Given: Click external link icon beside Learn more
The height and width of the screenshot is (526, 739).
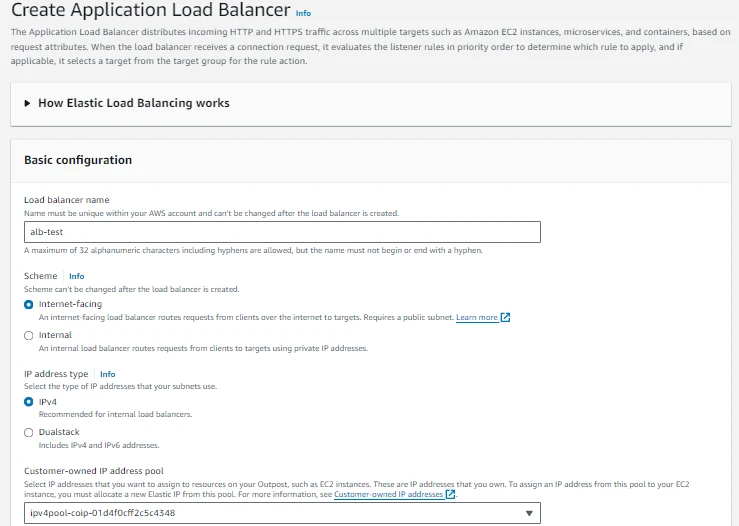Looking at the screenshot, I should [505, 317].
